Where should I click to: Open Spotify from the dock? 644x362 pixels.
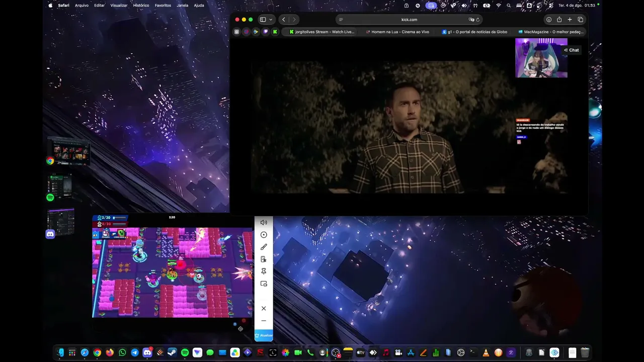coord(185,352)
